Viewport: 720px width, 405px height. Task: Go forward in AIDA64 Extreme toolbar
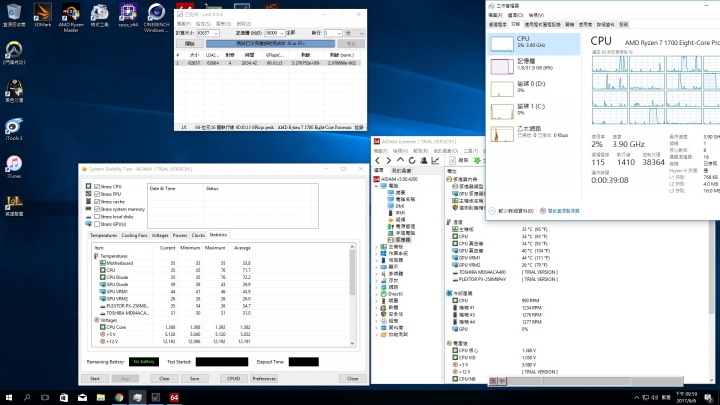click(x=388, y=160)
